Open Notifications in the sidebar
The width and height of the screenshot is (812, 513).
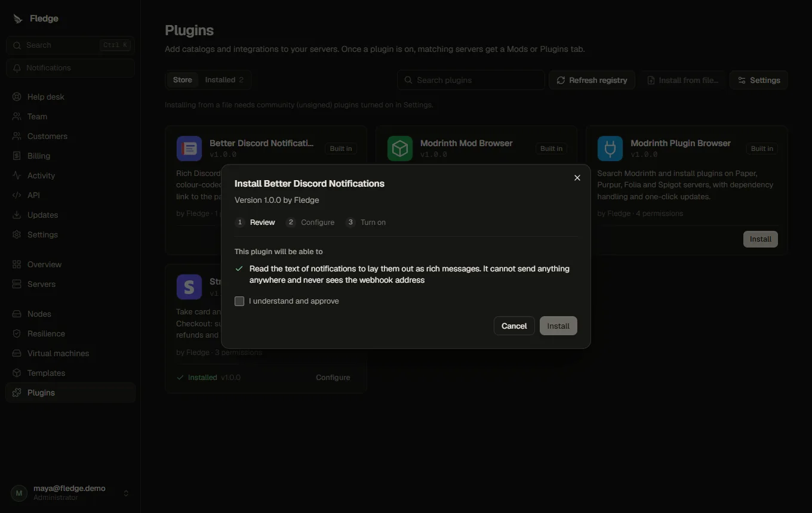(x=70, y=68)
